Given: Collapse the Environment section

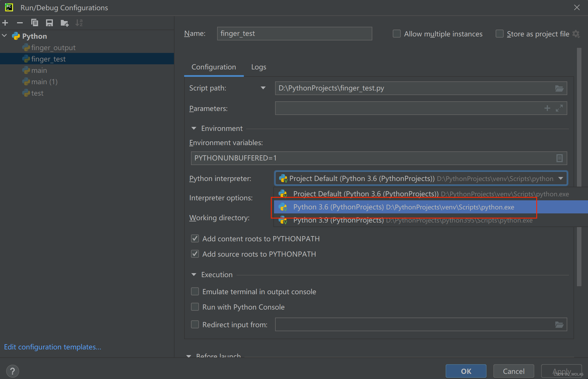Looking at the screenshot, I should click(194, 129).
